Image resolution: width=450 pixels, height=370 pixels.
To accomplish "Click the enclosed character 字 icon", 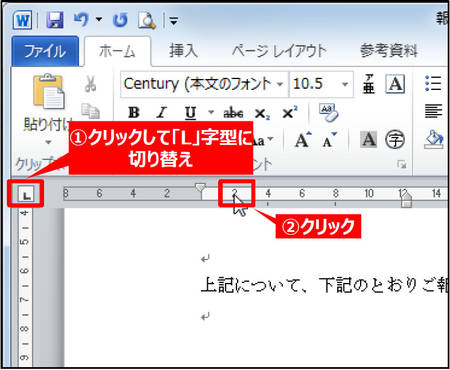I will click(395, 140).
